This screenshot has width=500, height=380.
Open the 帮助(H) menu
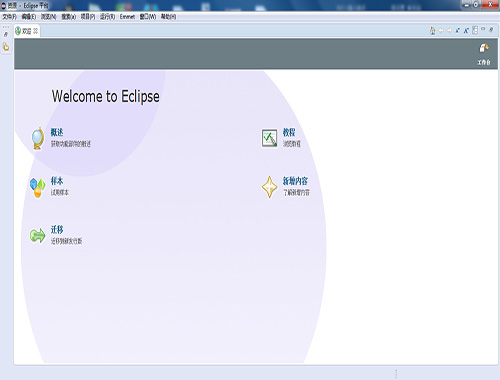point(168,17)
